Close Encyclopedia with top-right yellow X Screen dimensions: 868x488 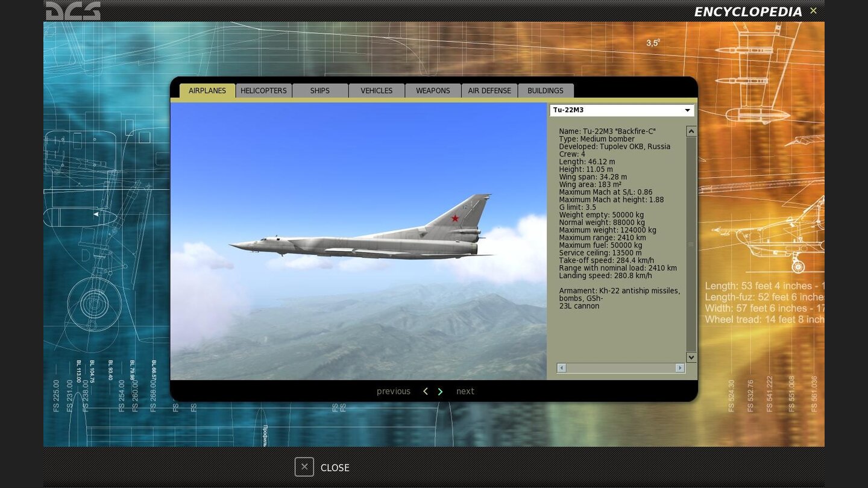pyautogui.click(x=813, y=10)
